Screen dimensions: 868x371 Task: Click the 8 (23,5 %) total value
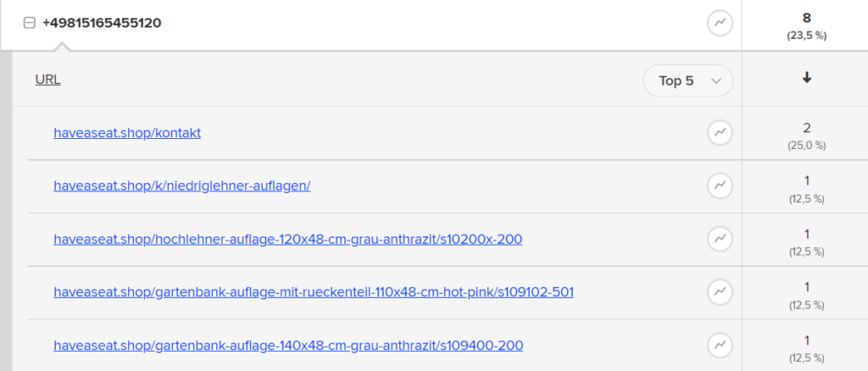807,25
